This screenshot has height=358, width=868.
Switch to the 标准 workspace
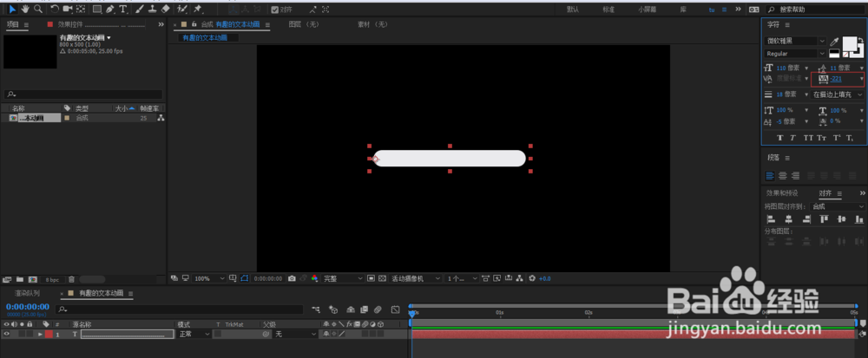pos(608,10)
